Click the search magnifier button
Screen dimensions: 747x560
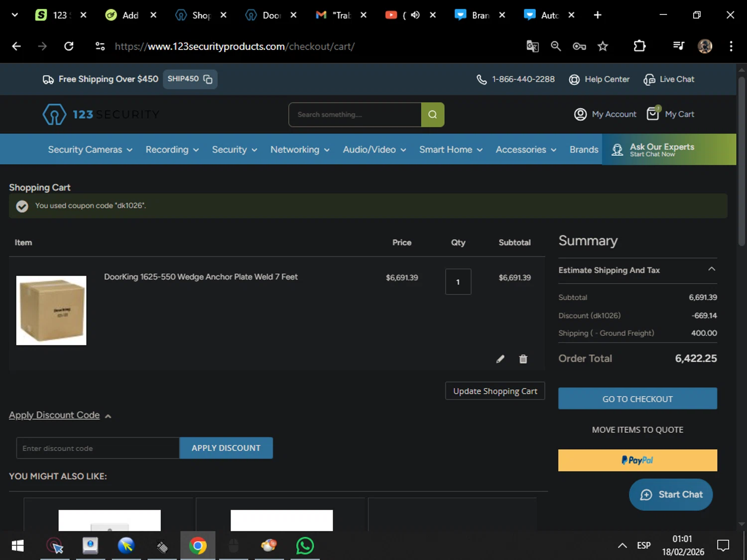(x=433, y=114)
